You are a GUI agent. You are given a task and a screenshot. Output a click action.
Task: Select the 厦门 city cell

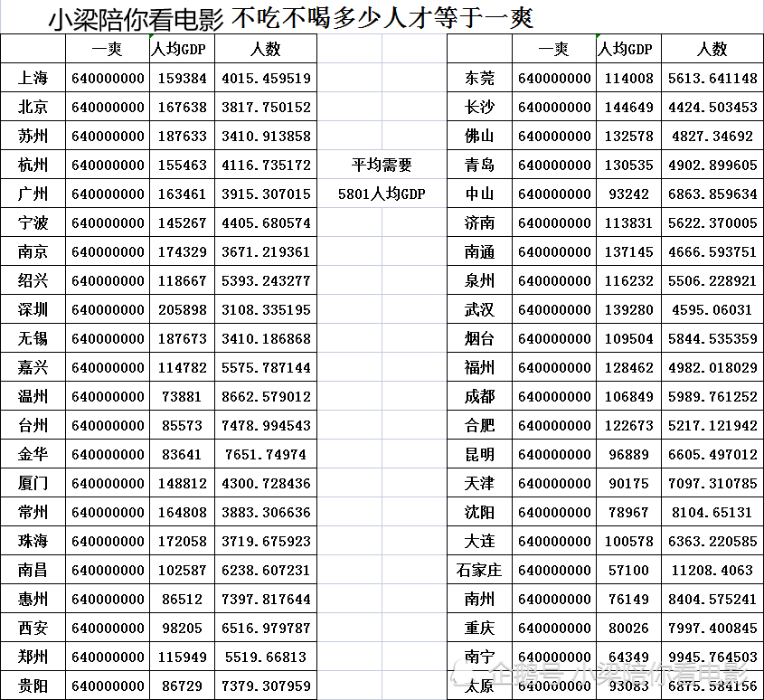click(x=33, y=483)
